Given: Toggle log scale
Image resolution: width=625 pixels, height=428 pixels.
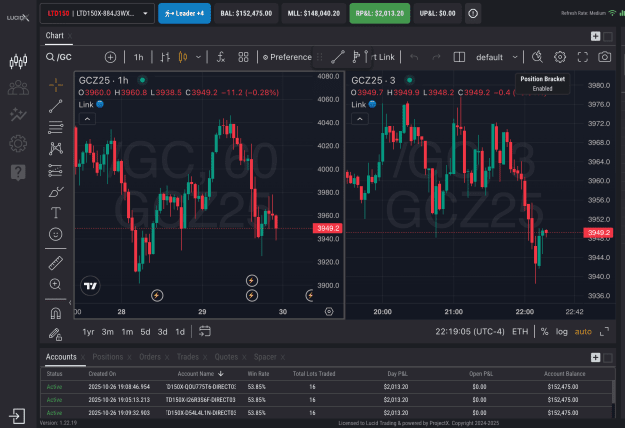Looking at the screenshot, I should click(x=562, y=332).
